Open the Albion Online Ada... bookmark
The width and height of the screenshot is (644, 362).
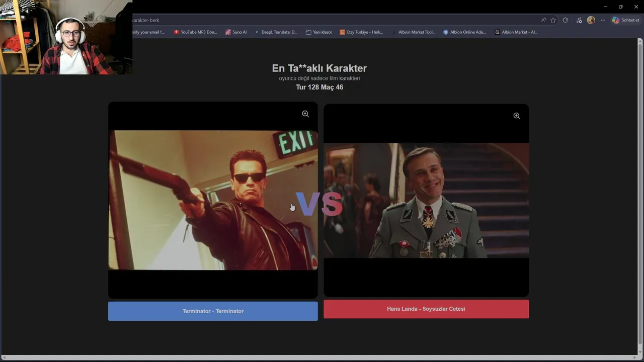click(464, 32)
